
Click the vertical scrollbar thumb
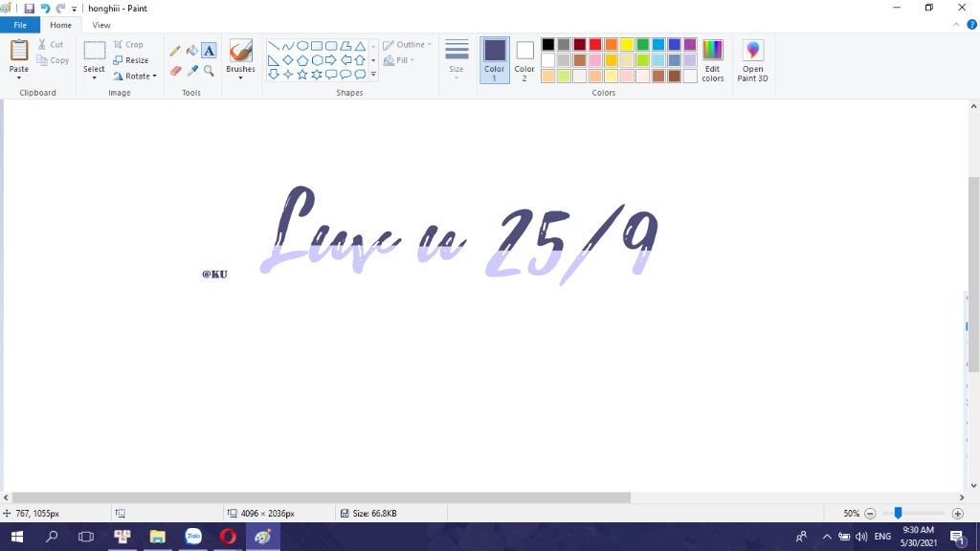(973, 275)
